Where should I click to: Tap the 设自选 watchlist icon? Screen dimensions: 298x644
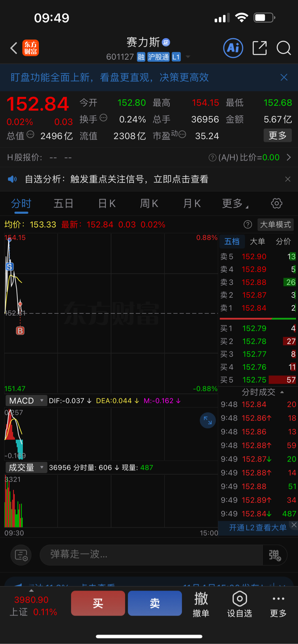point(239,604)
